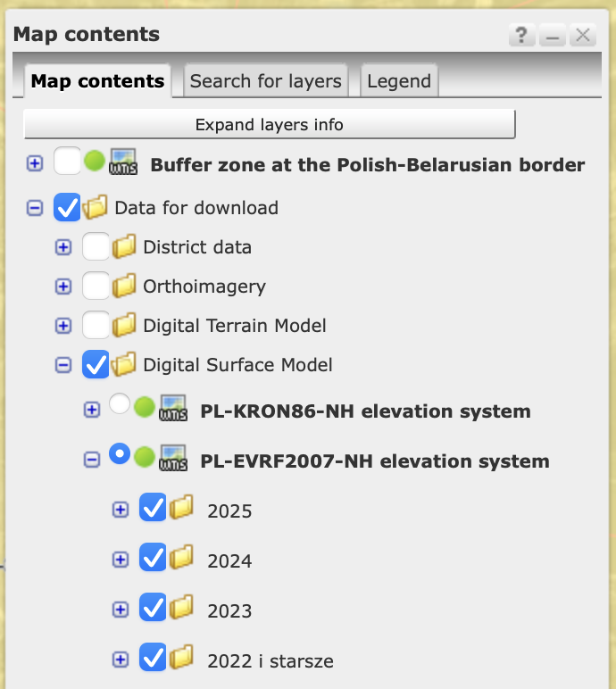The width and height of the screenshot is (616, 689).
Task: Switch to the Map contents tab
Action: (97, 81)
